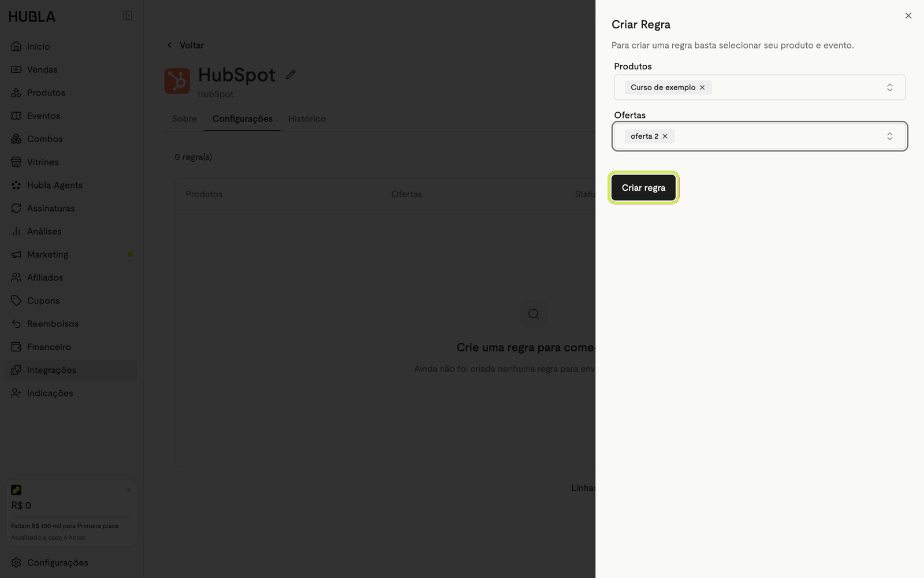924x578 pixels.
Task: Click the 'Ofertas' table column header
Action: [407, 194]
